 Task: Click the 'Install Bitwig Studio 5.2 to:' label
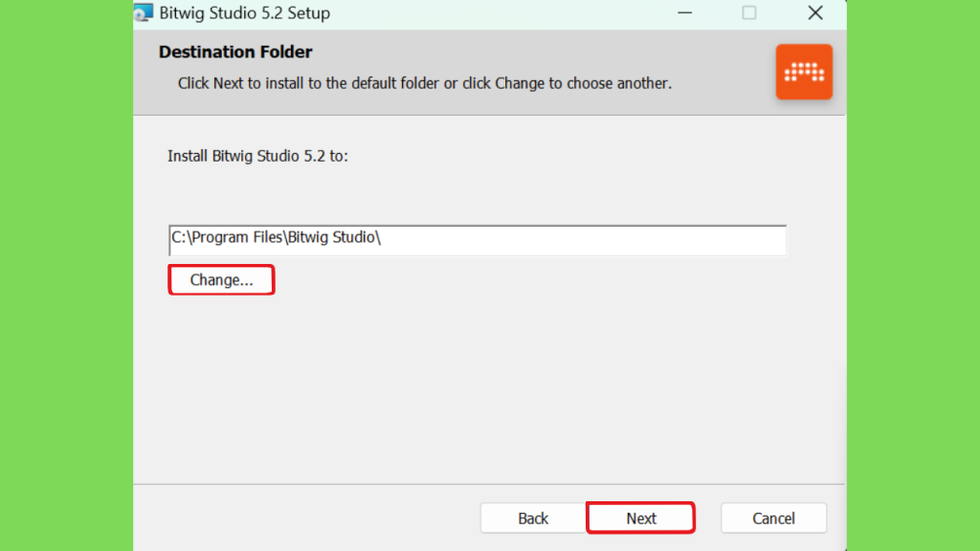click(x=257, y=156)
